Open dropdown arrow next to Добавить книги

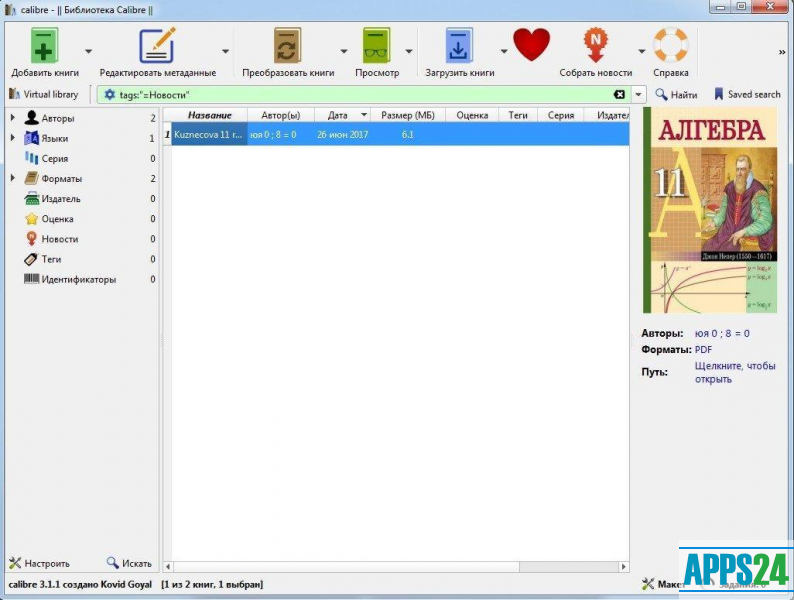89,51
